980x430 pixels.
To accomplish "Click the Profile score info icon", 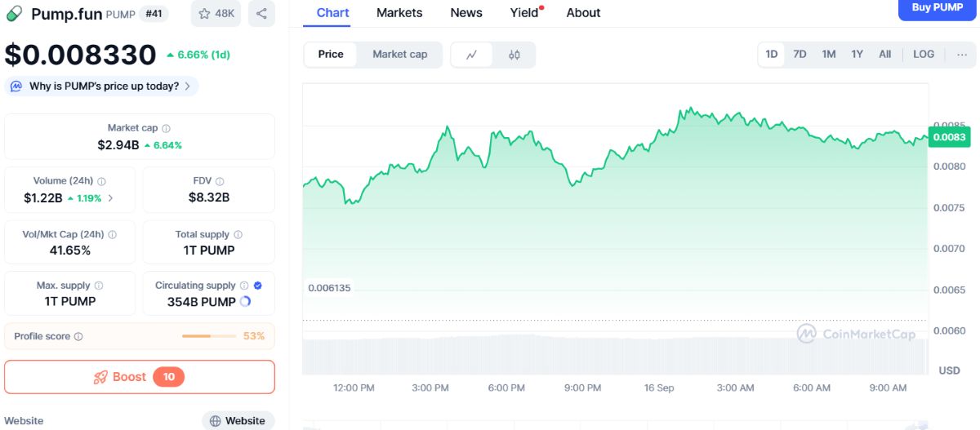I will [x=78, y=336].
